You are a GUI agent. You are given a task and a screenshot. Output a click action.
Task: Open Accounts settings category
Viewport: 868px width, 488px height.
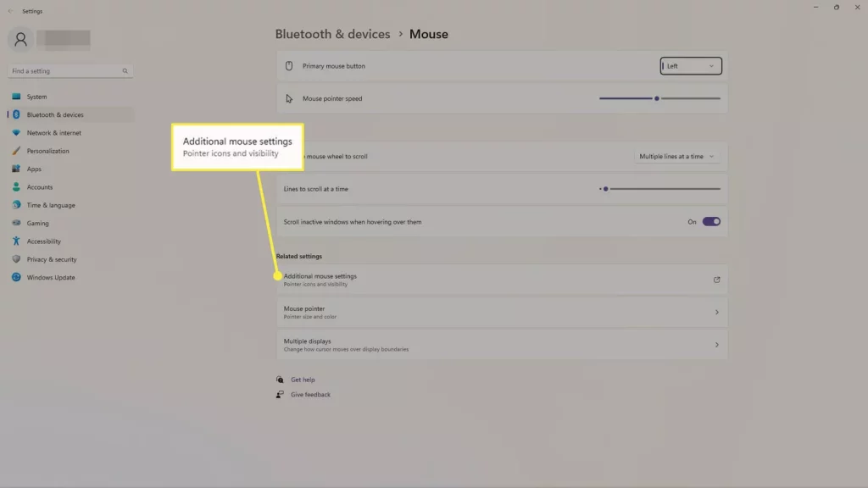coord(70,187)
